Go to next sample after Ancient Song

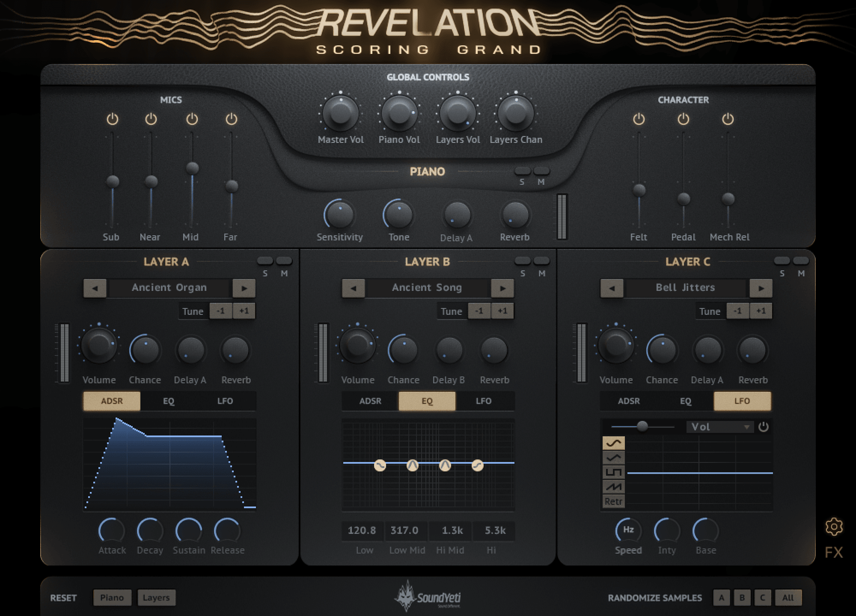click(x=502, y=288)
